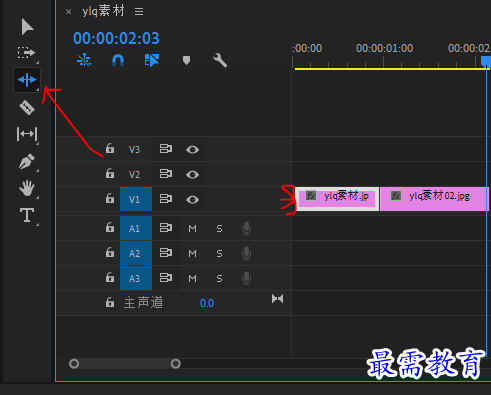The image size is (491, 395).
Task: Select the Ripple Edit tool
Action: pos(27,80)
